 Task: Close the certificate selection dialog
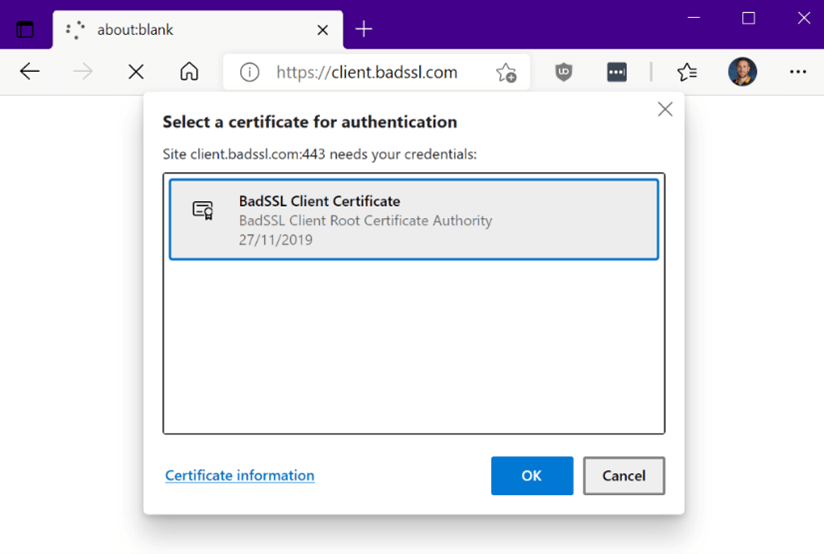[665, 110]
